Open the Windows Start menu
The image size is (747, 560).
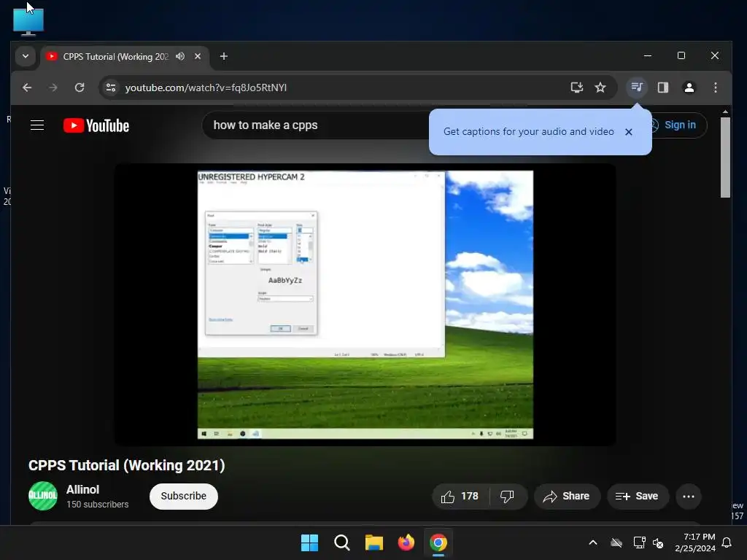click(x=309, y=542)
